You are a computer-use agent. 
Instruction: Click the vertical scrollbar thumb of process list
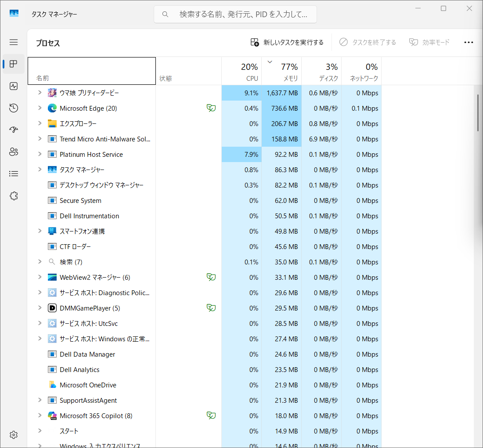coord(478,113)
